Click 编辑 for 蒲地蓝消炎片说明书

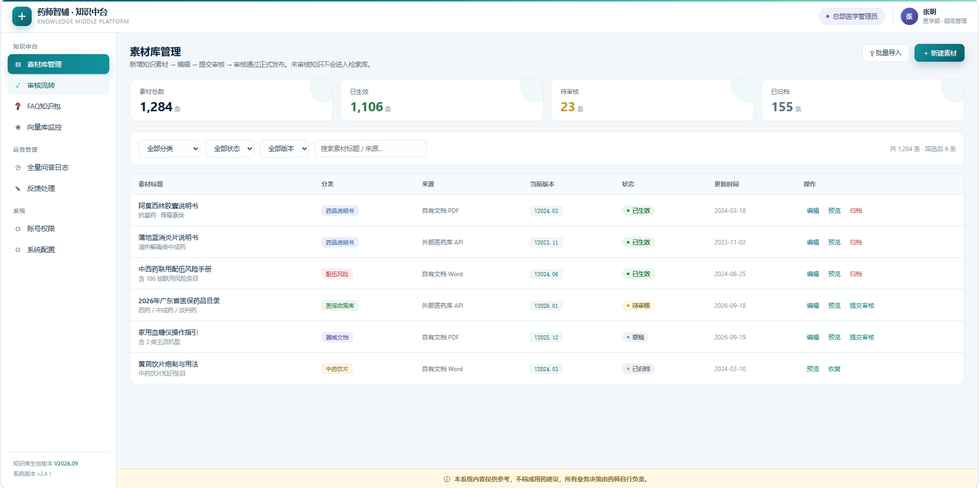tap(812, 242)
